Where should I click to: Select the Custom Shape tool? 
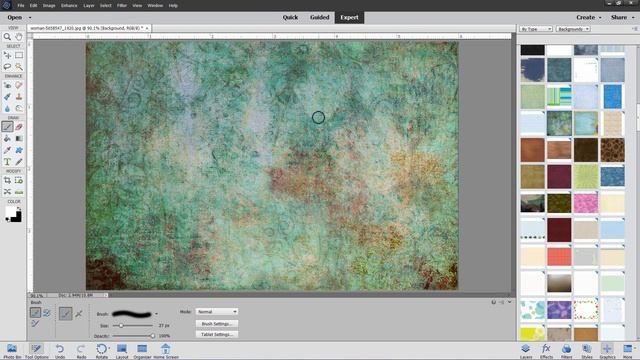pyautogui.click(x=19, y=150)
